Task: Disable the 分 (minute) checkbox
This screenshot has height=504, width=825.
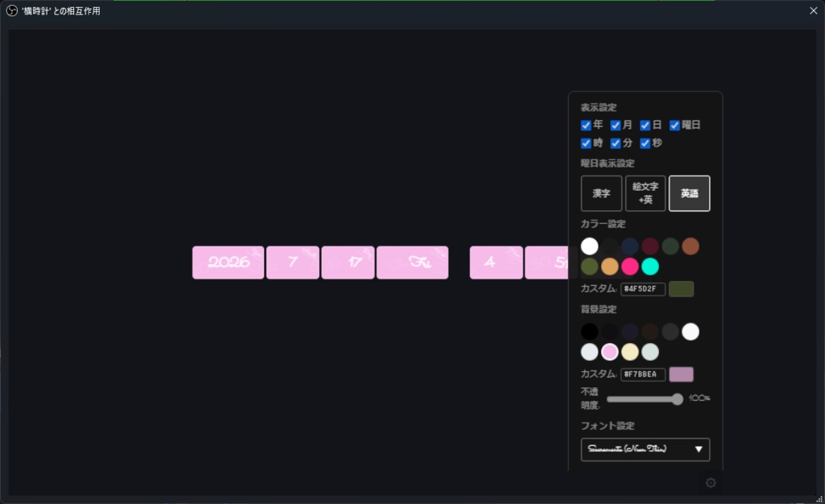Action: click(615, 143)
